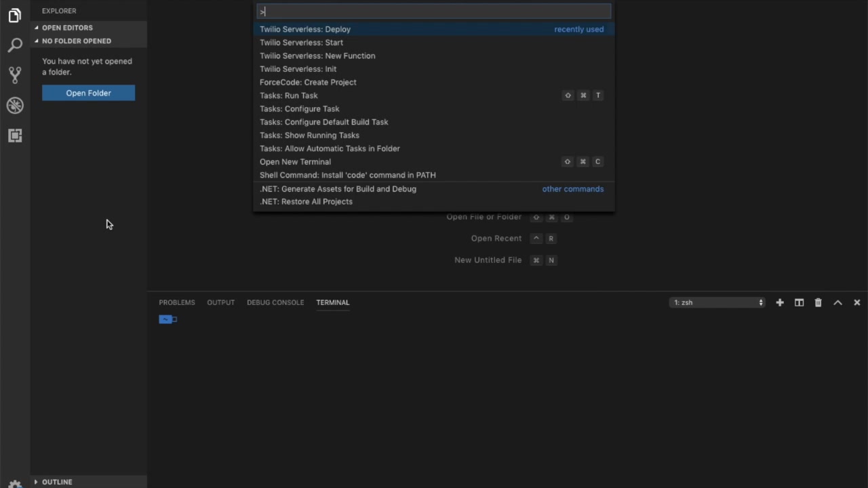Open the Search view in activity bar
Viewport: 868px width, 488px height.
pyautogui.click(x=15, y=45)
